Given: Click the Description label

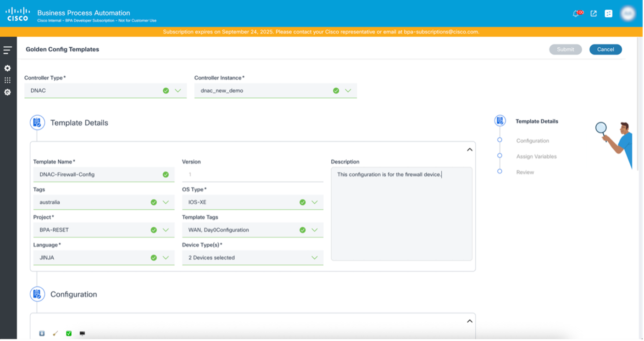Looking at the screenshot, I should [x=345, y=162].
